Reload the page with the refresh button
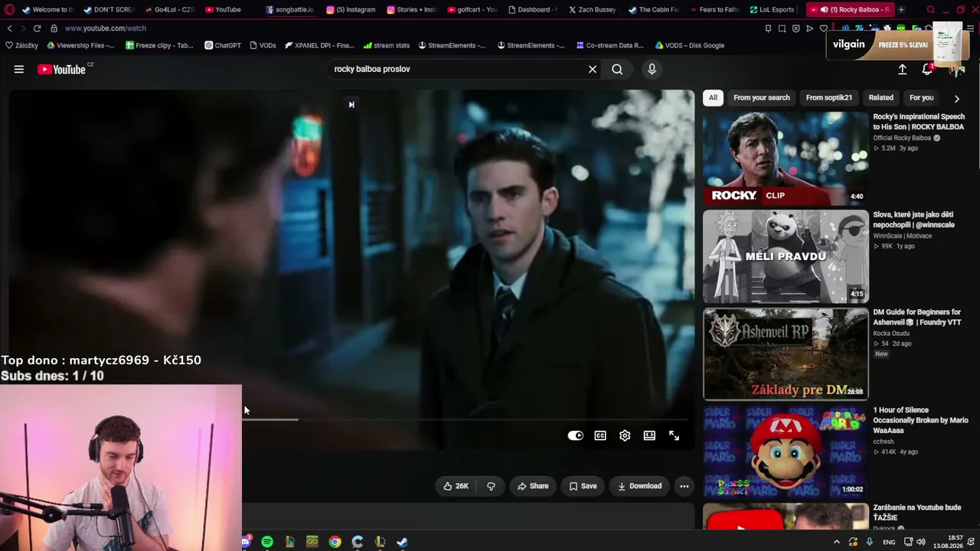Viewport: 980px width, 551px height. click(x=37, y=28)
